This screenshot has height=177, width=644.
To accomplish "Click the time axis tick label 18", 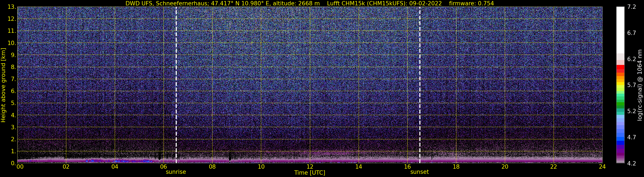I will [456, 167].
